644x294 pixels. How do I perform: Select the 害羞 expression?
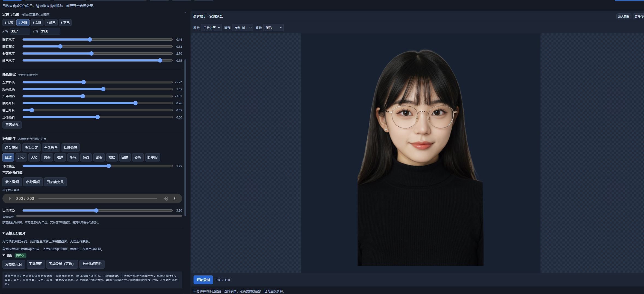click(x=99, y=158)
